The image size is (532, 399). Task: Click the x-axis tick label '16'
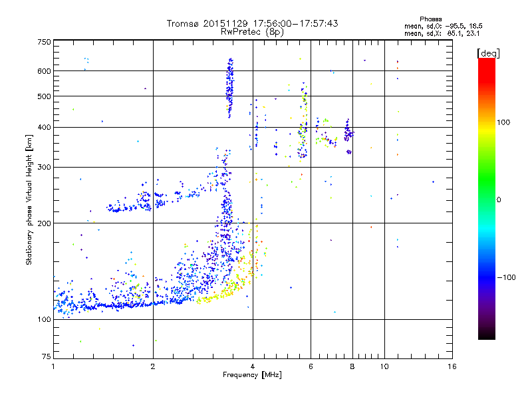tap(452, 366)
